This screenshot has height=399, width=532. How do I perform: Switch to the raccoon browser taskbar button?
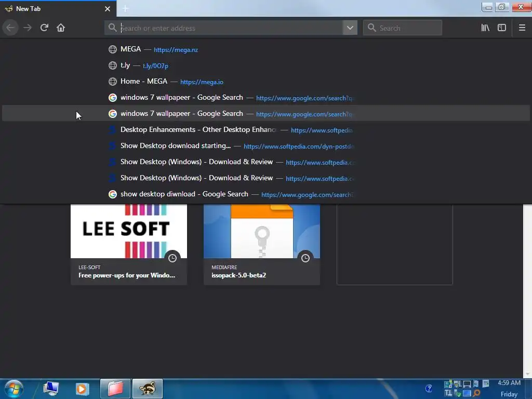coord(147,389)
